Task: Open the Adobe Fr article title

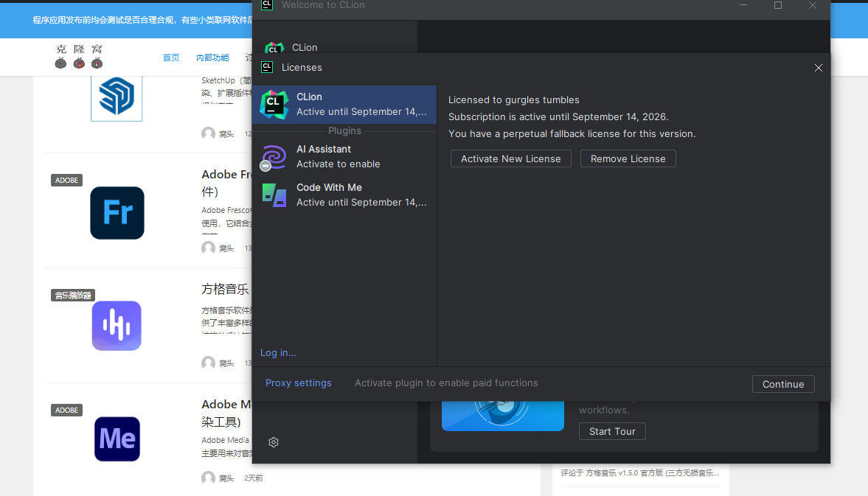Action: tap(226, 183)
